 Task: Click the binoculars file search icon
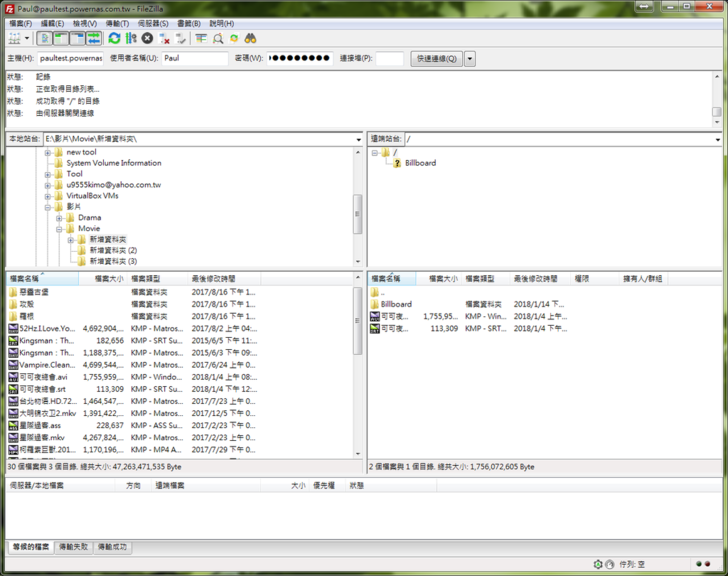pyautogui.click(x=251, y=38)
